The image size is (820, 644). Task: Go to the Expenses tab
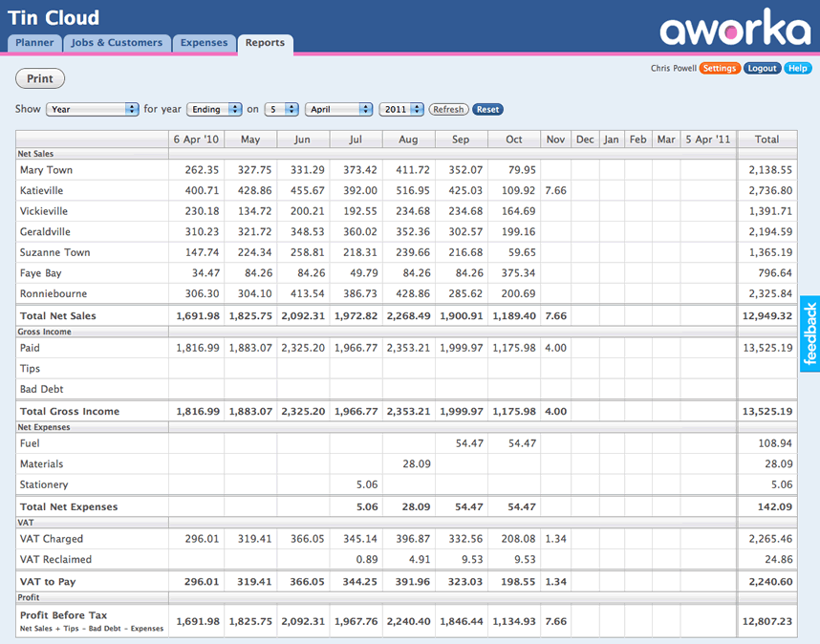tap(205, 43)
